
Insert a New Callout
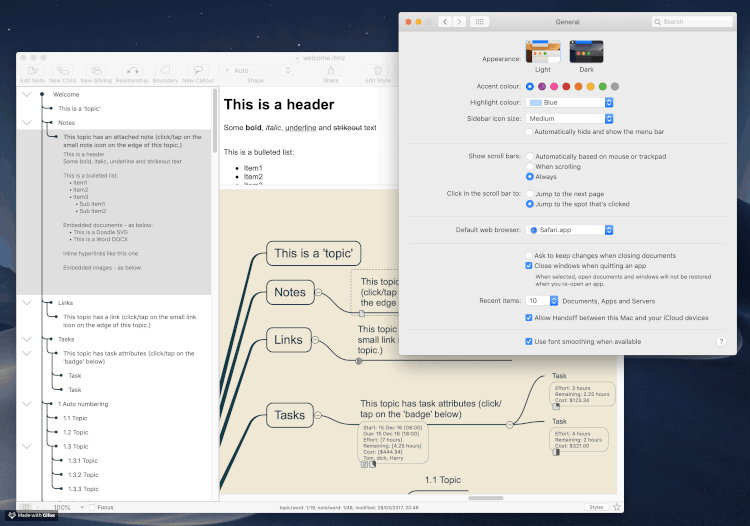[x=198, y=74]
